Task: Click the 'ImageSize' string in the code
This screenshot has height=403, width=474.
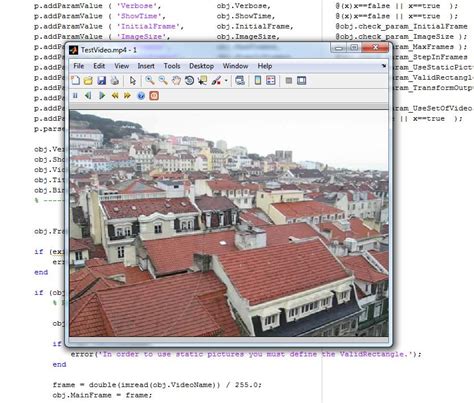Action: pos(141,37)
